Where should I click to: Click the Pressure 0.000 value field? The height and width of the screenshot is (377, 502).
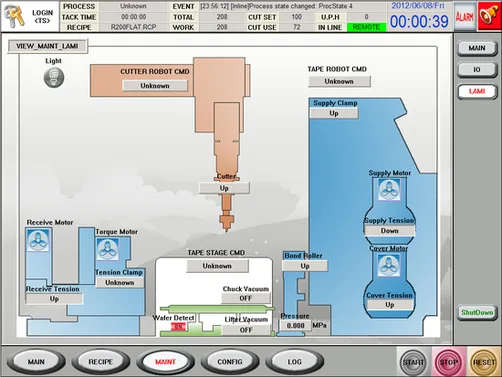coord(295,325)
